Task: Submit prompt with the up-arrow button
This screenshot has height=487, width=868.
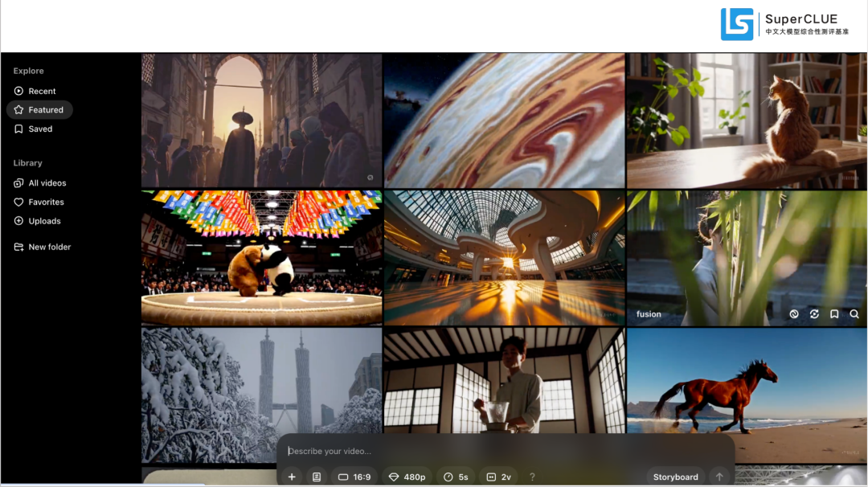Action: click(x=719, y=477)
